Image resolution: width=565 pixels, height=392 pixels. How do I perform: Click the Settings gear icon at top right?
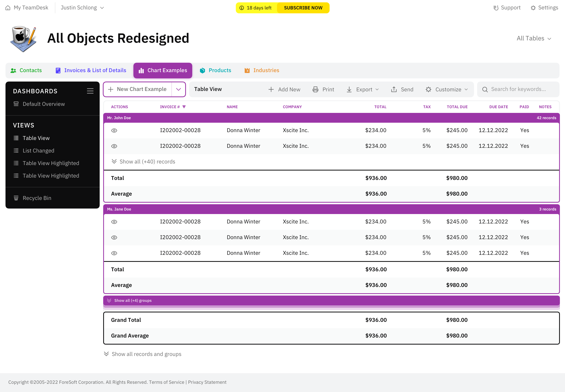pos(533,8)
